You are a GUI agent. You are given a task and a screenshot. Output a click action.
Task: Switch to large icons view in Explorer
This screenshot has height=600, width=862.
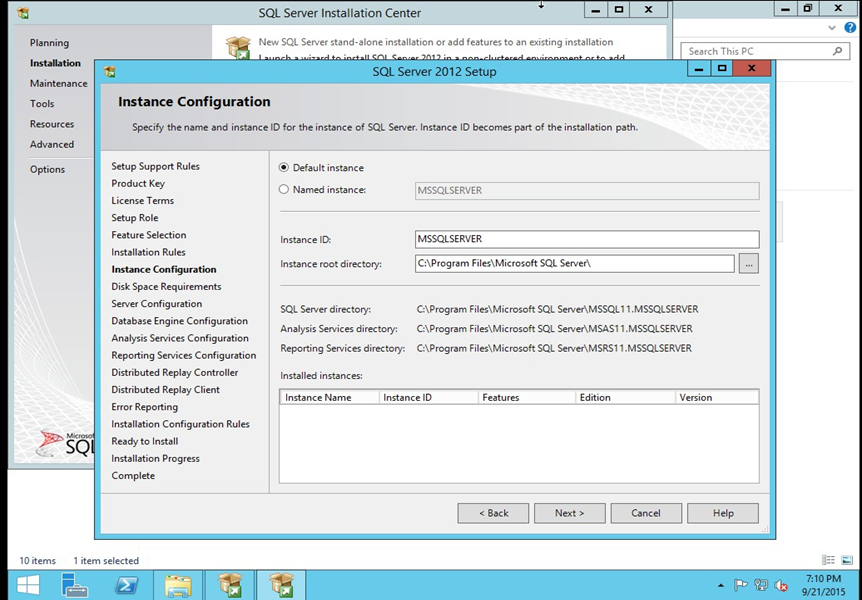click(847, 560)
